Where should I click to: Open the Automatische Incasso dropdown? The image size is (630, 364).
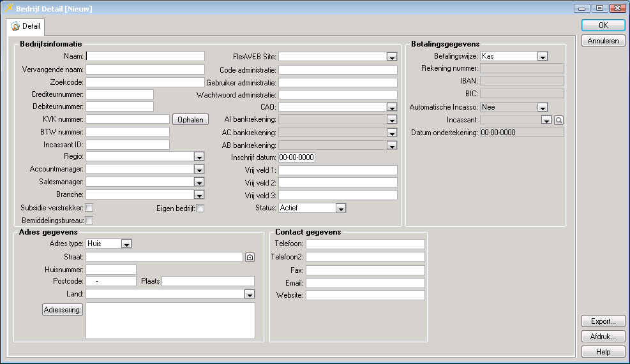click(x=543, y=107)
